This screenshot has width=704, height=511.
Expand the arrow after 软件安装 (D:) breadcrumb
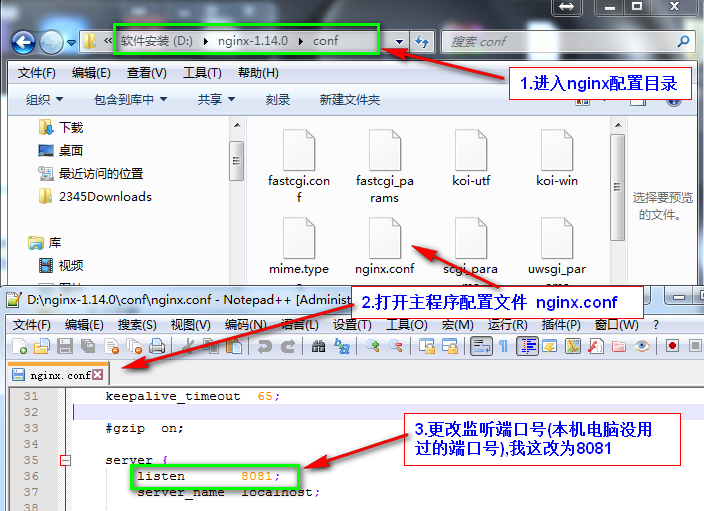click(x=206, y=41)
